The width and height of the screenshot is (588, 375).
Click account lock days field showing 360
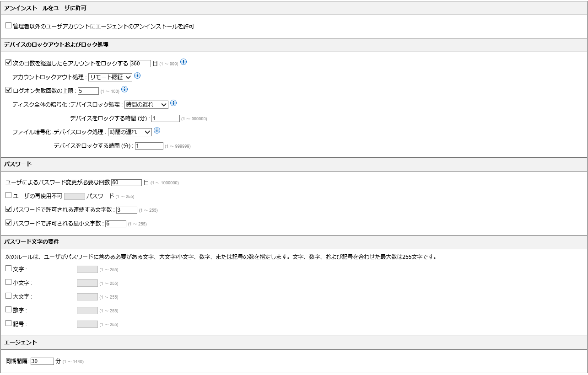140,64
